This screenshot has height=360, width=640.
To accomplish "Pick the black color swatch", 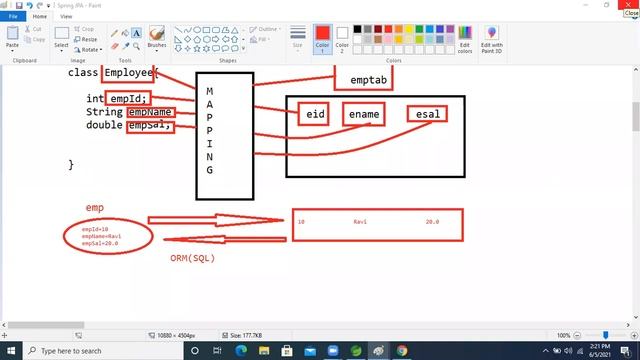I will pos(357,29).
